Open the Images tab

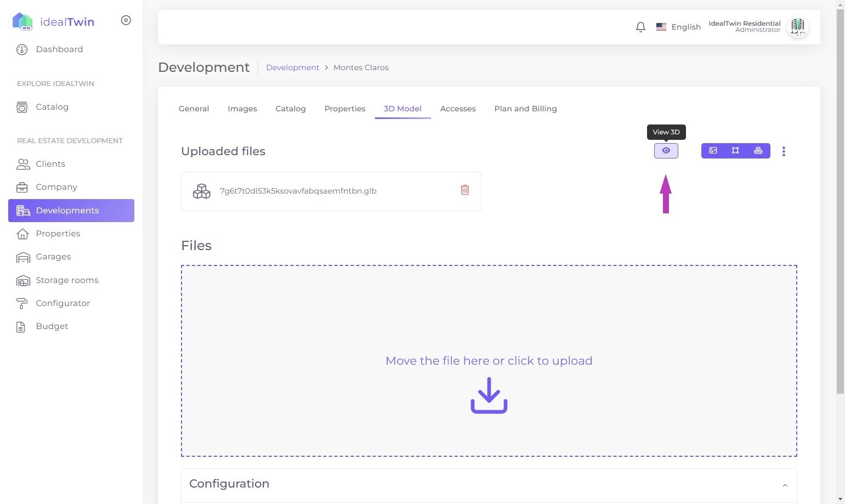point(242,109)
